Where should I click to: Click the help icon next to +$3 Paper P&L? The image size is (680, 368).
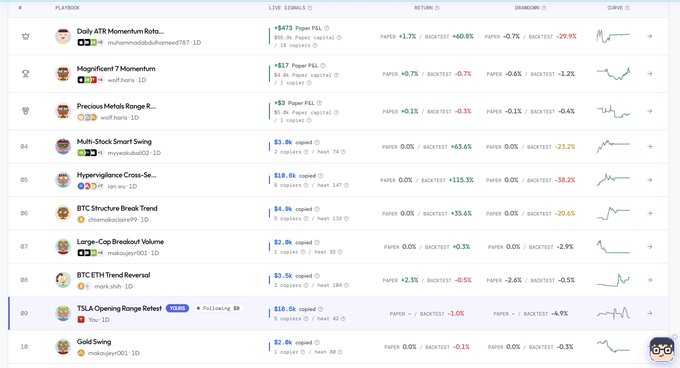point(319,103)
